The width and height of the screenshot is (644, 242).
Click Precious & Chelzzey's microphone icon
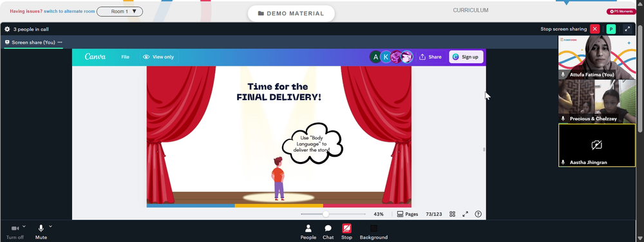point(563,119)
